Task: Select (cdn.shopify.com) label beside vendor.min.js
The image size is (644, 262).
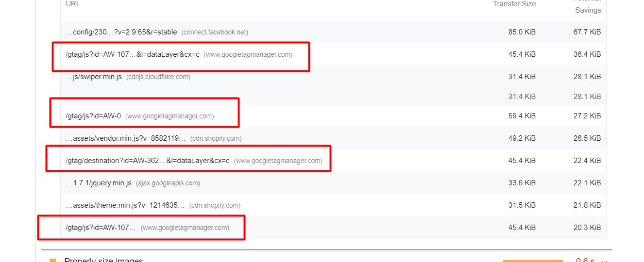Action: pyautogui.click(x=216, y=138)
